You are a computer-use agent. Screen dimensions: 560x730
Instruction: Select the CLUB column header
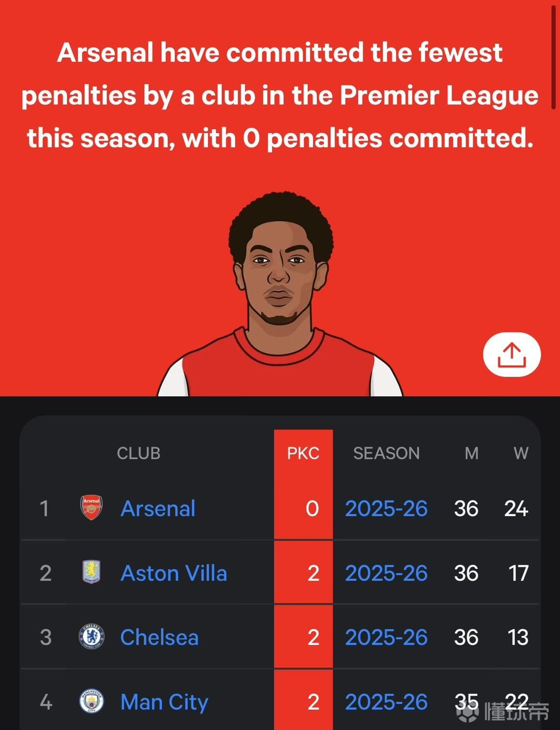pyautogui.click(x=138, y=453)
